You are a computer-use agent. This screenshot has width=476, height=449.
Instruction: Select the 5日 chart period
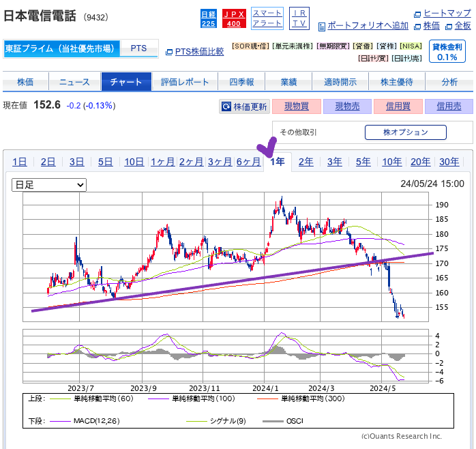coord(105,162)
